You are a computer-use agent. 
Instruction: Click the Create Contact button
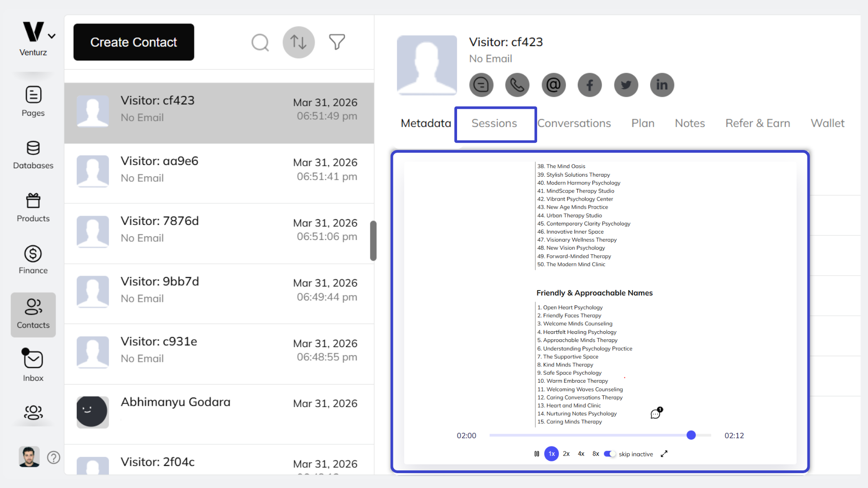click(133, 42)
